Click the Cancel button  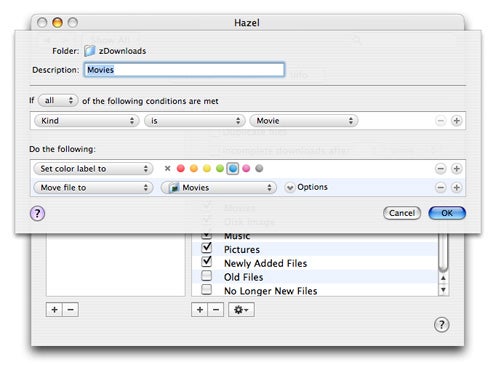pos(402,213)
